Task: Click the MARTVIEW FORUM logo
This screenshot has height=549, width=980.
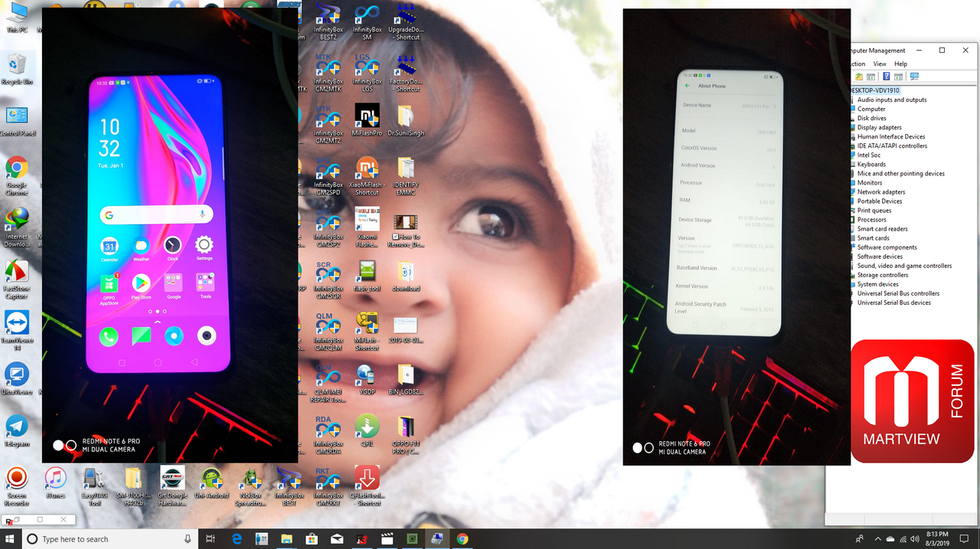Action: click(x=913, y=402)
